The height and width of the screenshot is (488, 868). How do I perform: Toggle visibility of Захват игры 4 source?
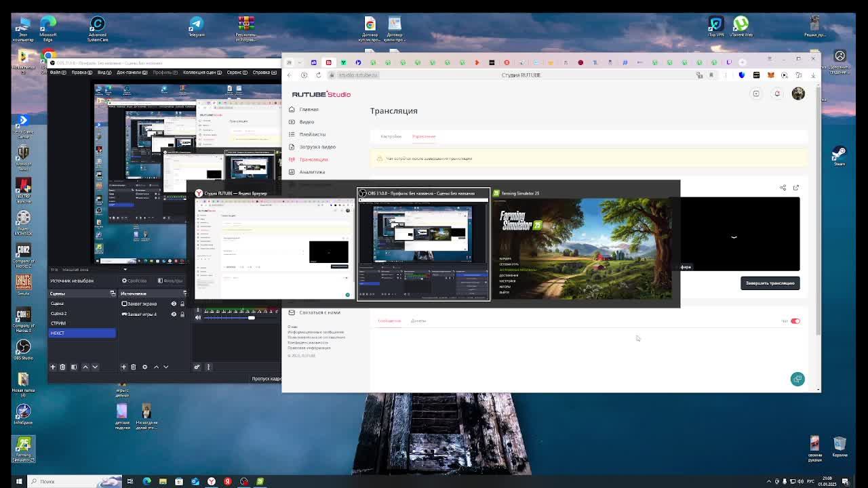pos(174,314)
